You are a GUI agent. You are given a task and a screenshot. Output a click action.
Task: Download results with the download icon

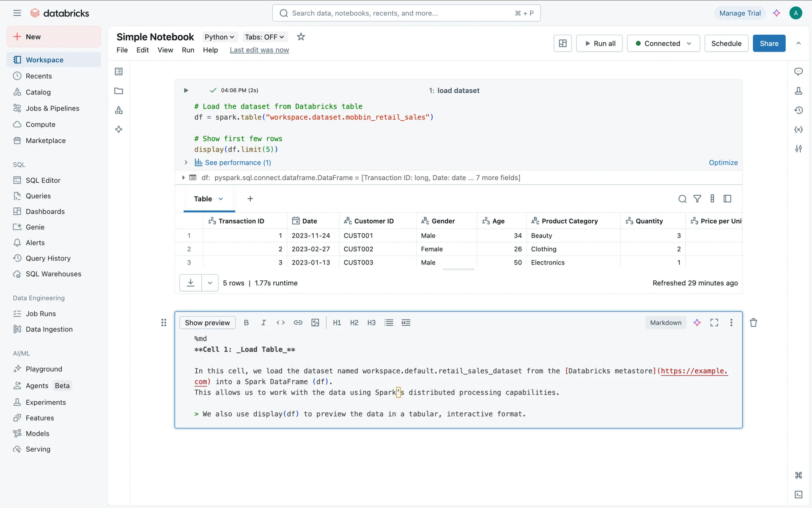coord(191,283)
